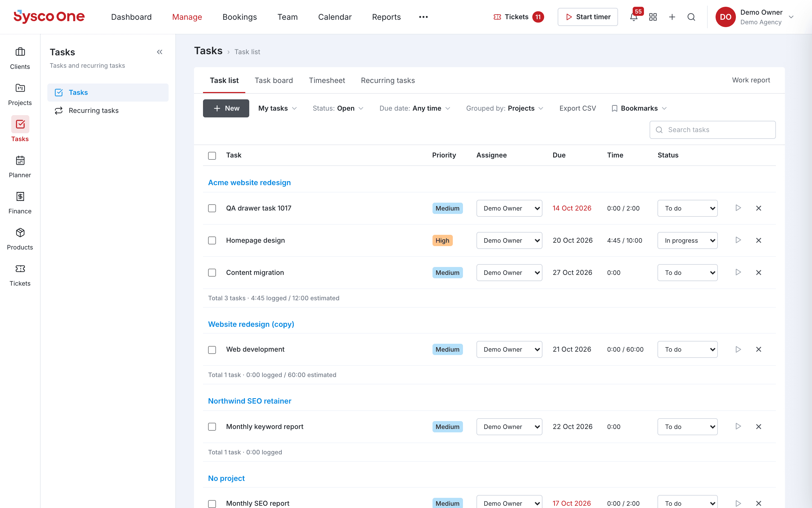Open the My tasks filter dropdown
The height and width of the screenshot is (508, 812).
(x=277, y=108)
